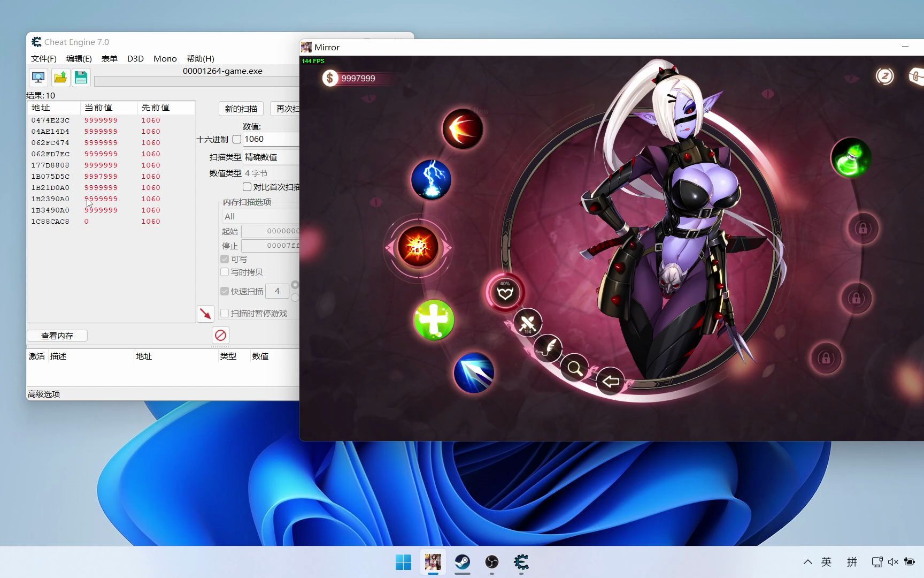This screenshot has width=924, height=578.
Task: Click the 起始 start address field
Action: [x=270, y=231]
